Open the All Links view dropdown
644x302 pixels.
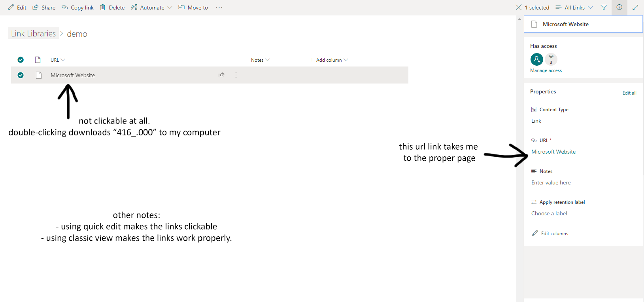coord(574,8)
